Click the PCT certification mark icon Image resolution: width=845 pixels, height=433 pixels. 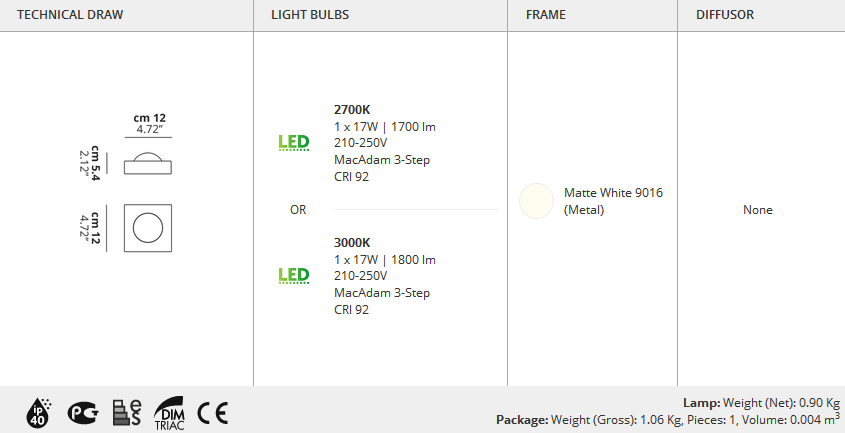83,413
